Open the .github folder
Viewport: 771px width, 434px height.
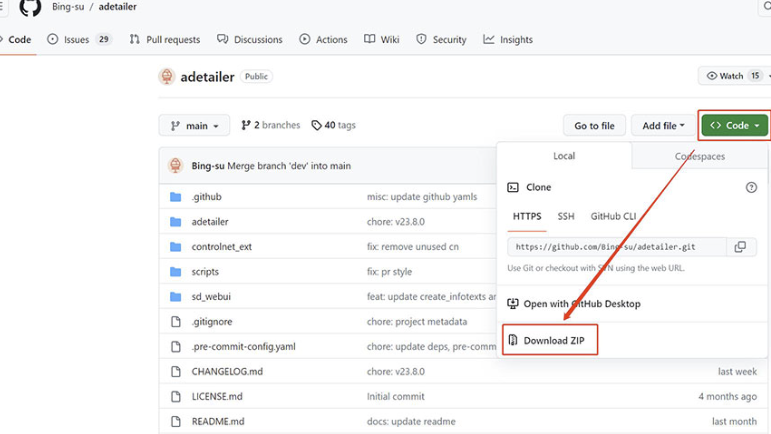(207, 197)
